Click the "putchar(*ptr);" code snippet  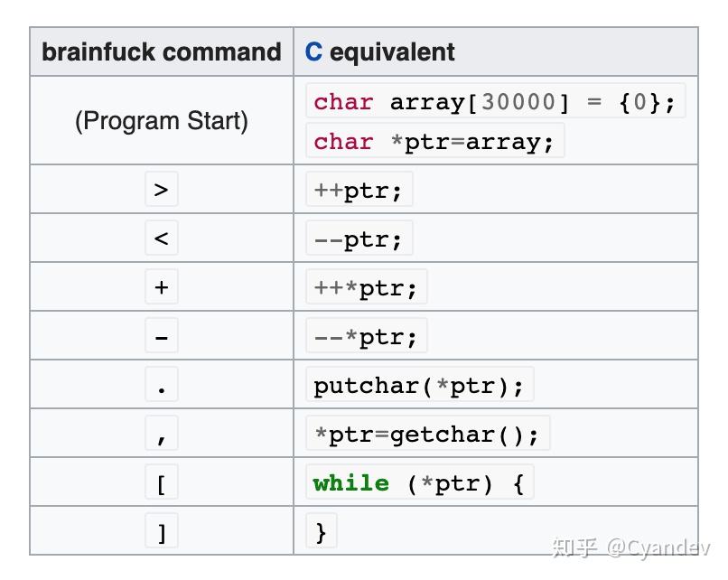(x=419, y=386)
